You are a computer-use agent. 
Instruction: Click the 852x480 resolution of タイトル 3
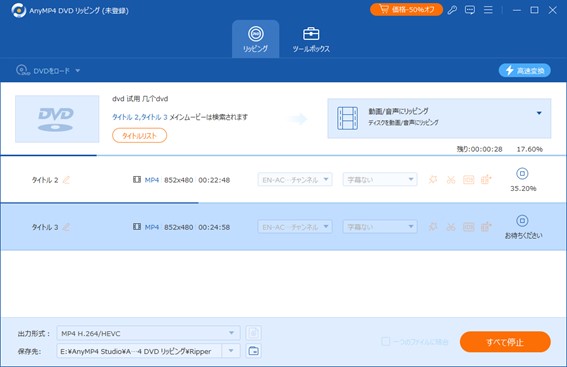[x=179, y=227]
